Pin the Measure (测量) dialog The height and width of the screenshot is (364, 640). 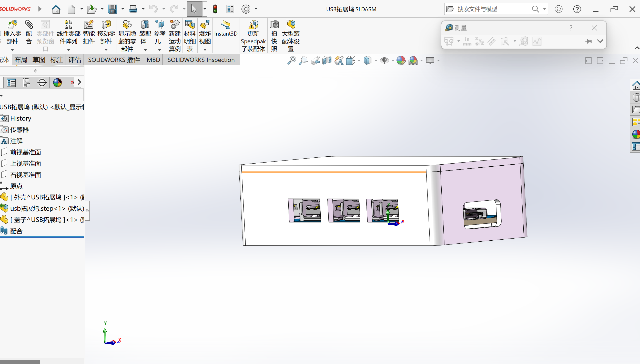pos(588,41)
